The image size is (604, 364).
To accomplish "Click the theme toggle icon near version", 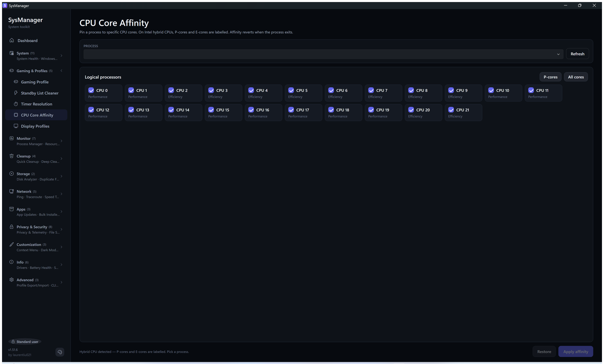I will (x=60, y=352).
